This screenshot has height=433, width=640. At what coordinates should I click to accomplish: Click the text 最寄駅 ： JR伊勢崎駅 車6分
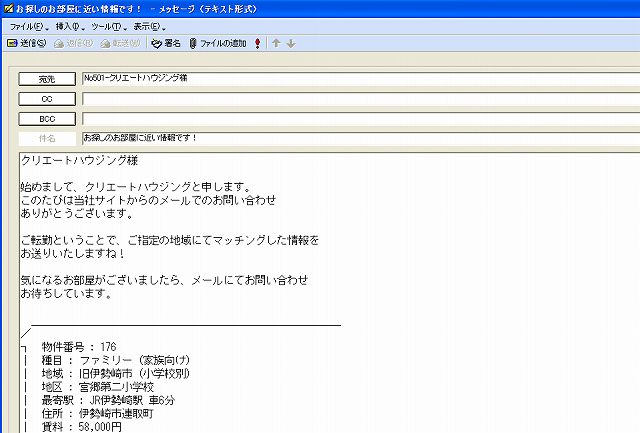pyautogui.click(x=108, y=400)
